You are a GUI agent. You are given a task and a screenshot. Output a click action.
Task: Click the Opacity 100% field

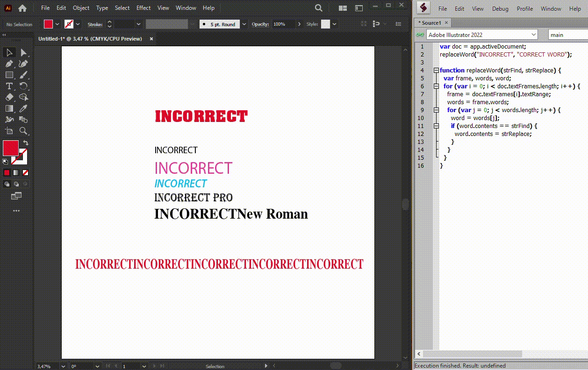click(x=283, y=24)
